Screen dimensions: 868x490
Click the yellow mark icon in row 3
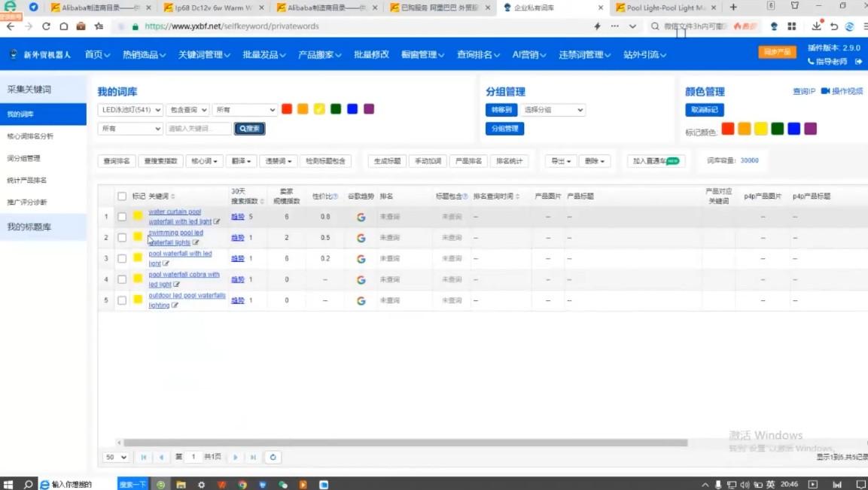click(x=138, y=258)
